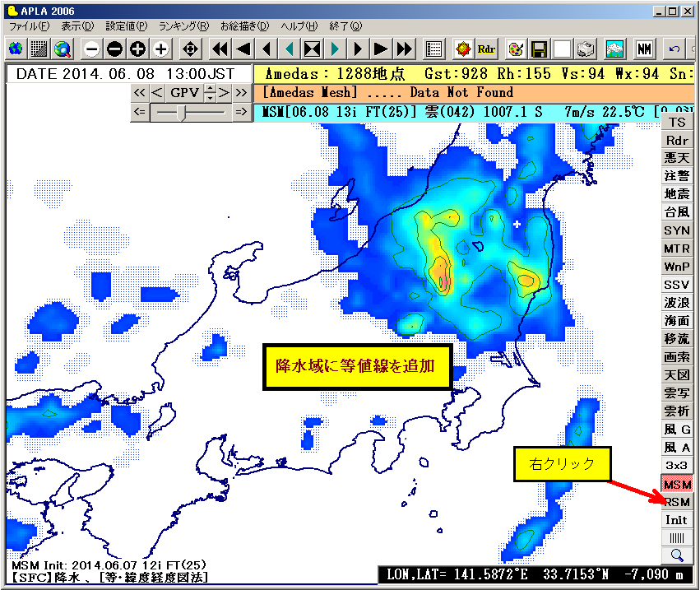Click the >> button right of GPV
The width and height of the screenshot is (700, 590).
click(x=240, y=92)
